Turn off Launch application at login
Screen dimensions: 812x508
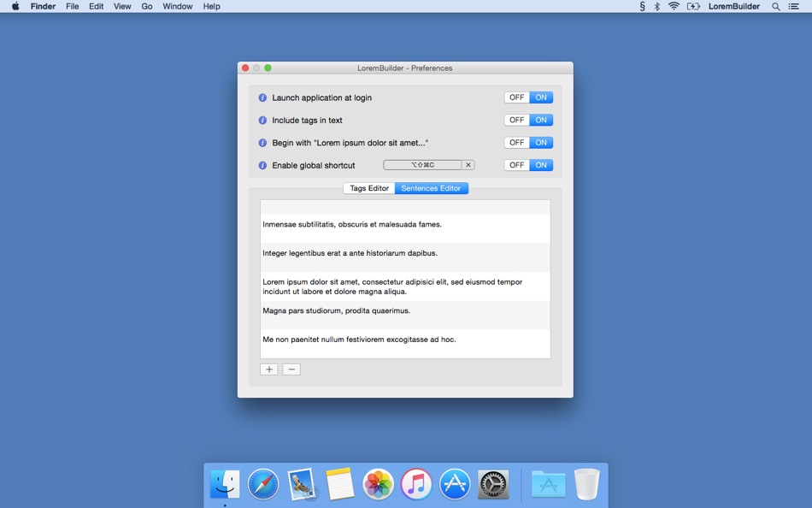coord(516,97)
